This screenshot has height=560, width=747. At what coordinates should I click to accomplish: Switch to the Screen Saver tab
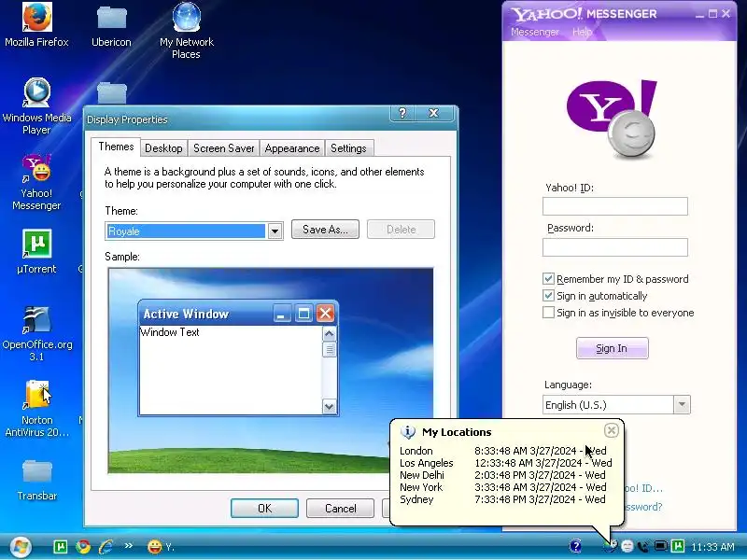(x=223, y=148)
